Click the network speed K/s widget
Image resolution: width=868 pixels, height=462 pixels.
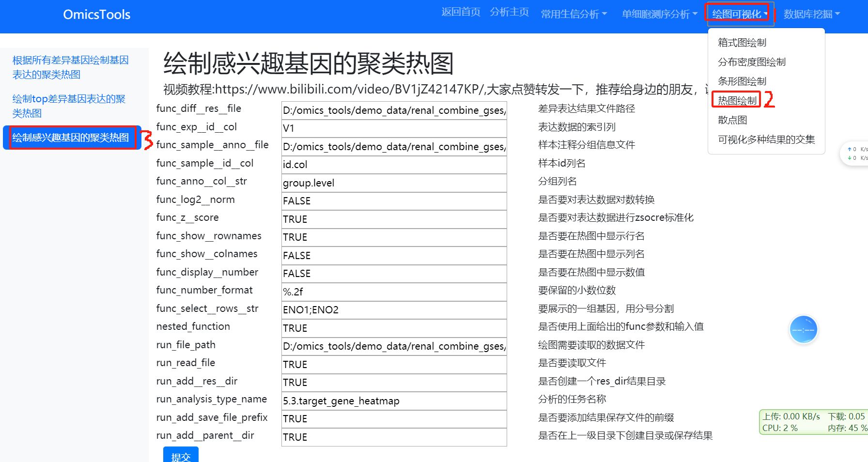(855, 154)
